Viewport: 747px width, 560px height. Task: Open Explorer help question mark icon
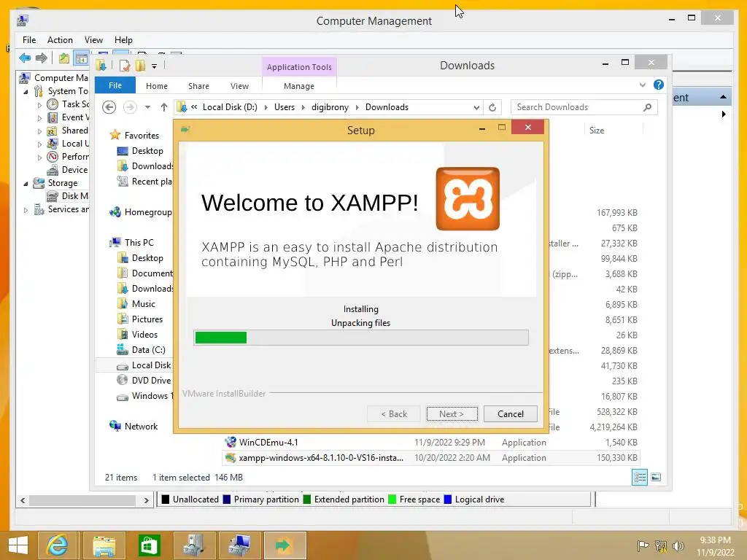pos(659,85)
